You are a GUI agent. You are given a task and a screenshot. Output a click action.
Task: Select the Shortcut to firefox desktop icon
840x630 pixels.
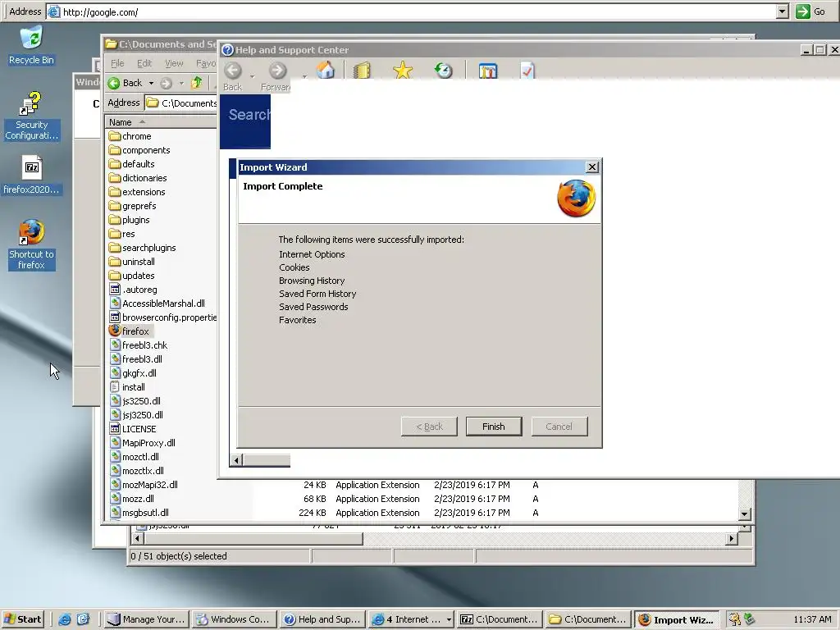pyautogui.click(x=32, y=244)
